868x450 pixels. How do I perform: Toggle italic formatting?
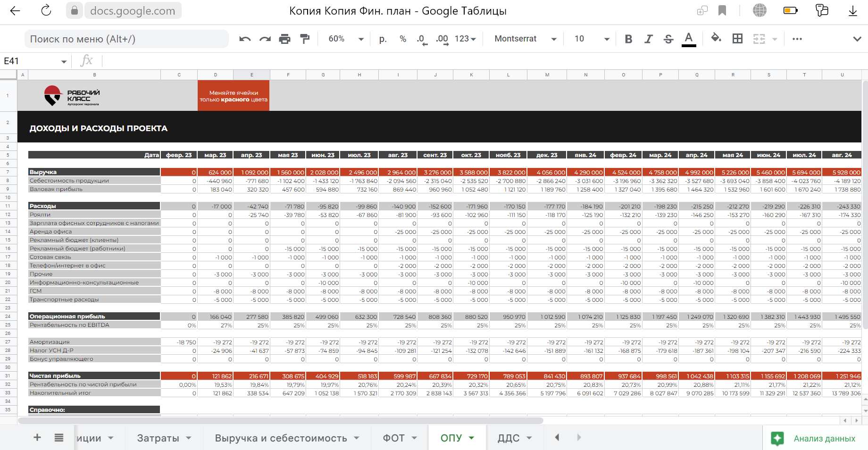(649, 39)
